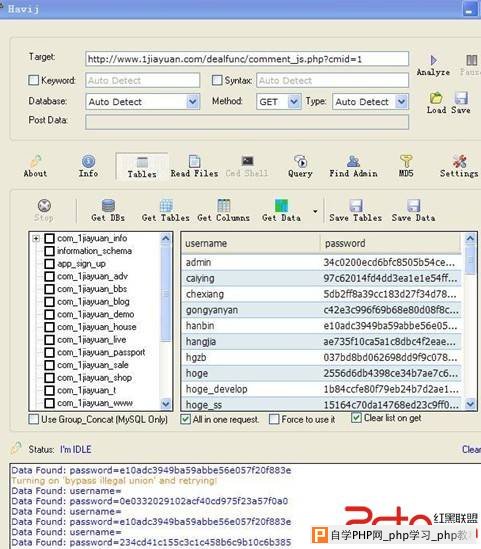Select the gongyanyan username cell
Screen dimensions: 481x549
(x=212, y=310)
